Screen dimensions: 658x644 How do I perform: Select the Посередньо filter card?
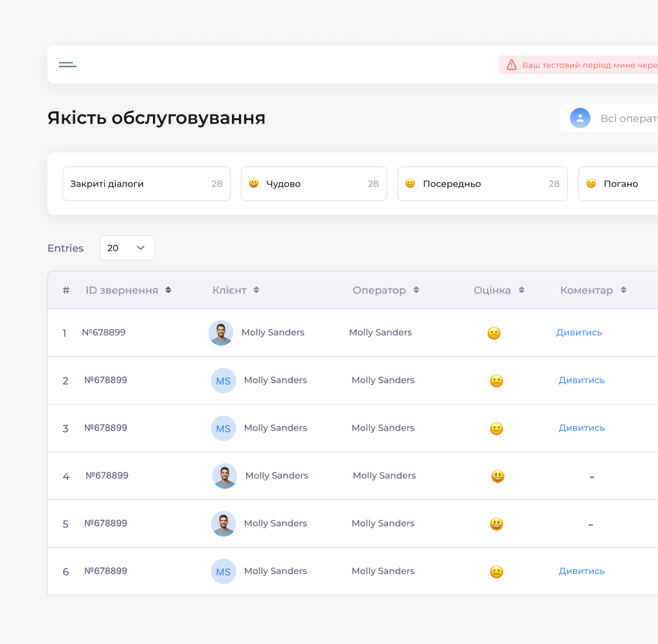[483, 183]
